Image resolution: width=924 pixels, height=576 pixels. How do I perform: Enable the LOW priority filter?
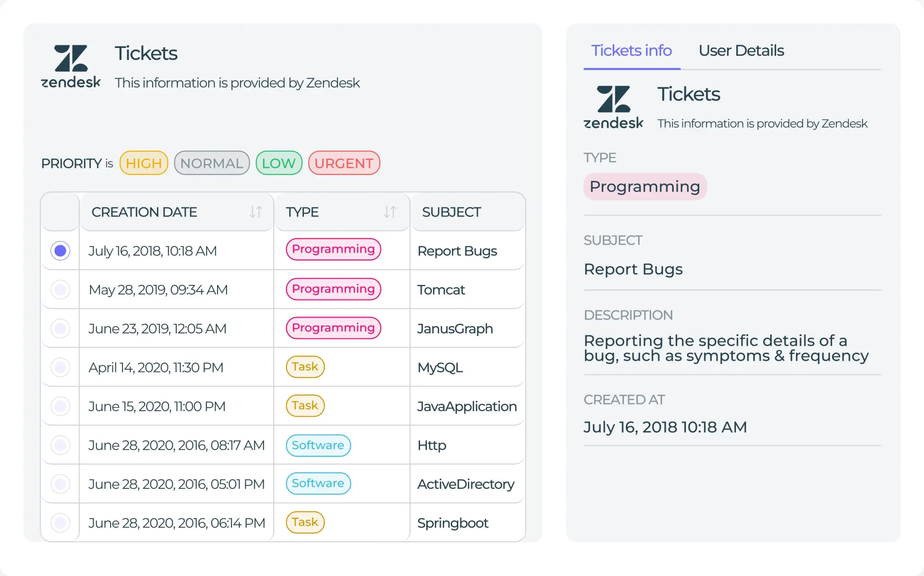[279, 163]
